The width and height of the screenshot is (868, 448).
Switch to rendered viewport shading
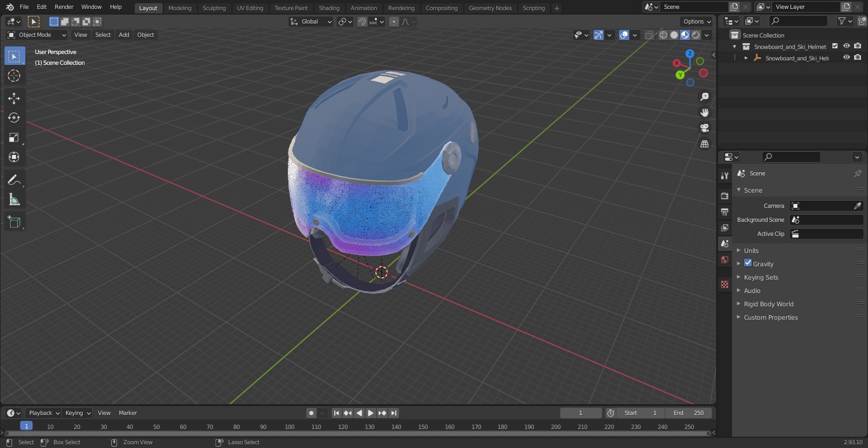[696, 35]
